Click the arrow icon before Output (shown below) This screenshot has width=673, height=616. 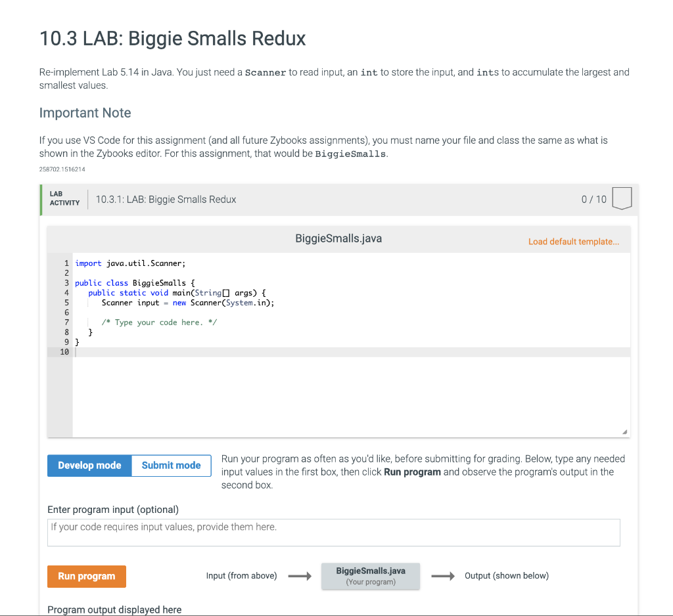point(443,575)
